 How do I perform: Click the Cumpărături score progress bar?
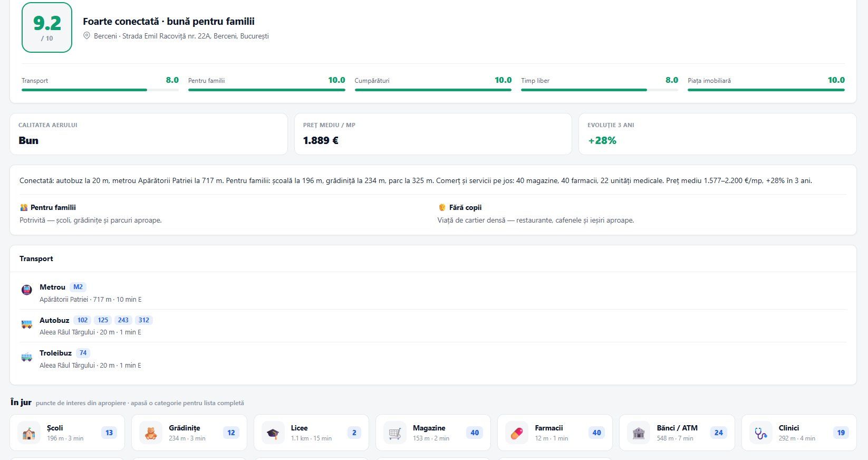pos(433,90)
